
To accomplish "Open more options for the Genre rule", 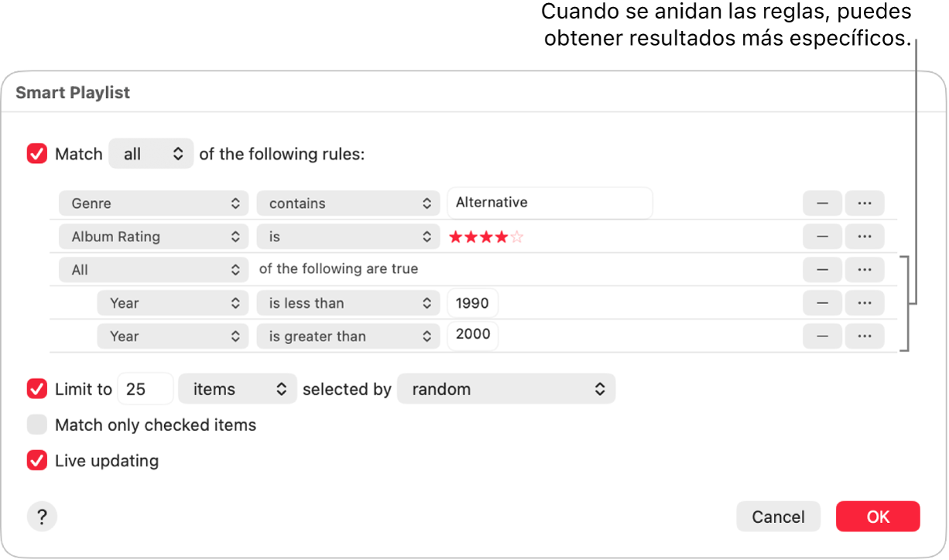I will click(865, 203).
